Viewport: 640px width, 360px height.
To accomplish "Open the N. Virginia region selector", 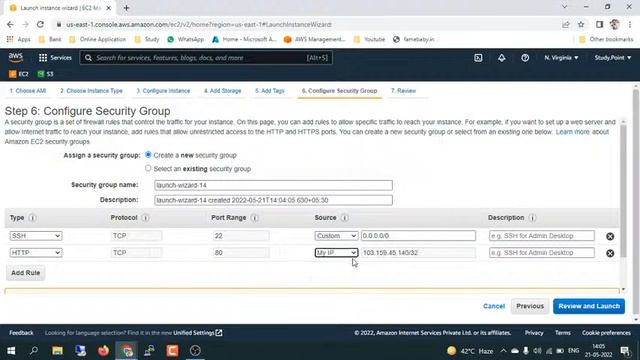I will (x=561, y=58).
